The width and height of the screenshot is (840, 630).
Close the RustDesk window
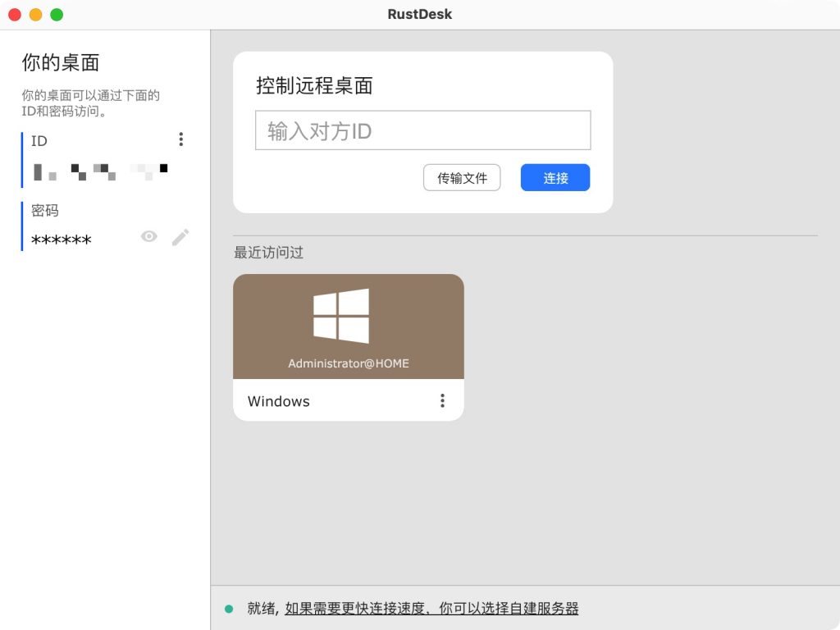tap(15, 15)
